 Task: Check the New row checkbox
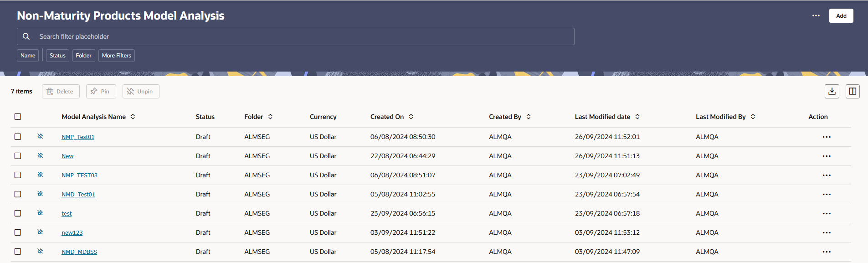pos(18,156)
